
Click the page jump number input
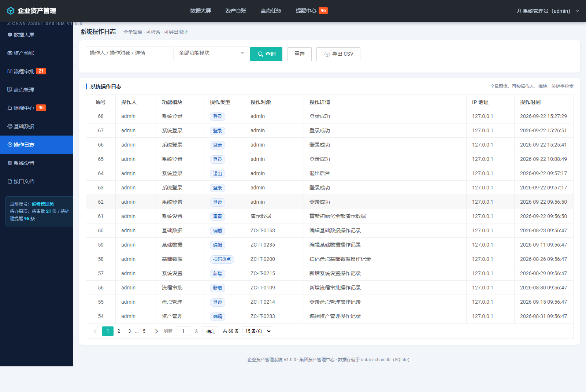point(183,331)
